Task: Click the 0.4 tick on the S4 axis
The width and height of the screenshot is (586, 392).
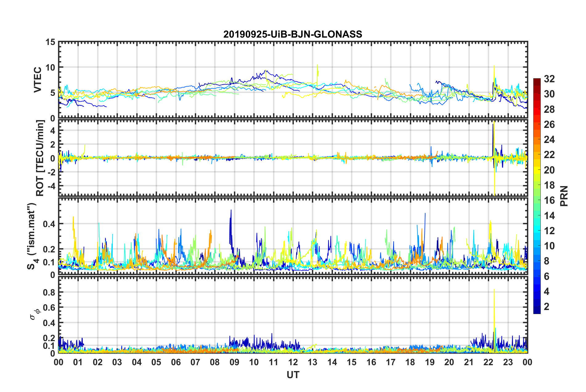Action: 49,224
